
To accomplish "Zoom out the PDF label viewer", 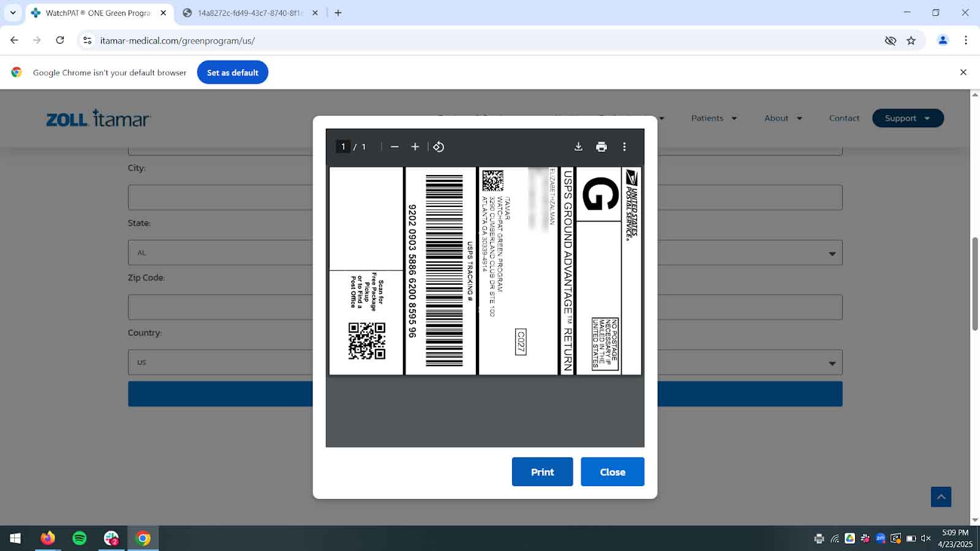I will pyautogui.click(x=394, y=147).
